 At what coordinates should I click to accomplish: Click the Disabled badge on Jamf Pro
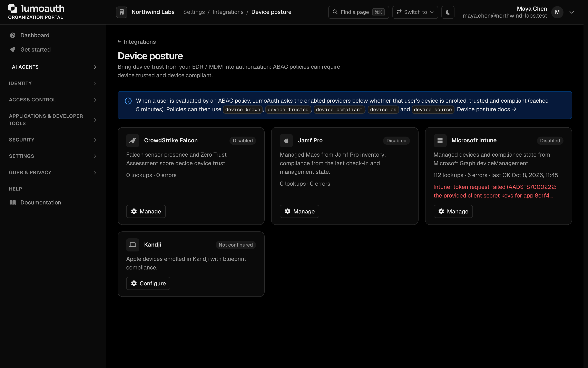(x=396, y=140)
